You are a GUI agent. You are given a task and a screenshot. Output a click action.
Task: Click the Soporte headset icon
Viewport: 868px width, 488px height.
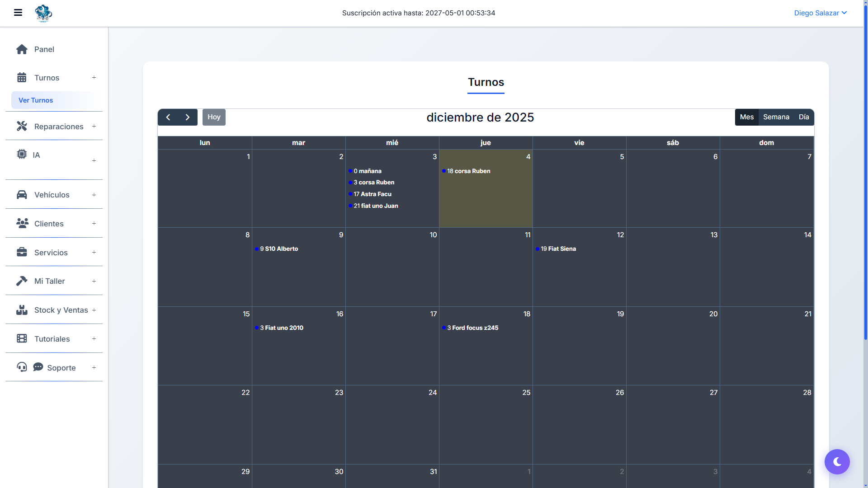(x=22, y=367)
